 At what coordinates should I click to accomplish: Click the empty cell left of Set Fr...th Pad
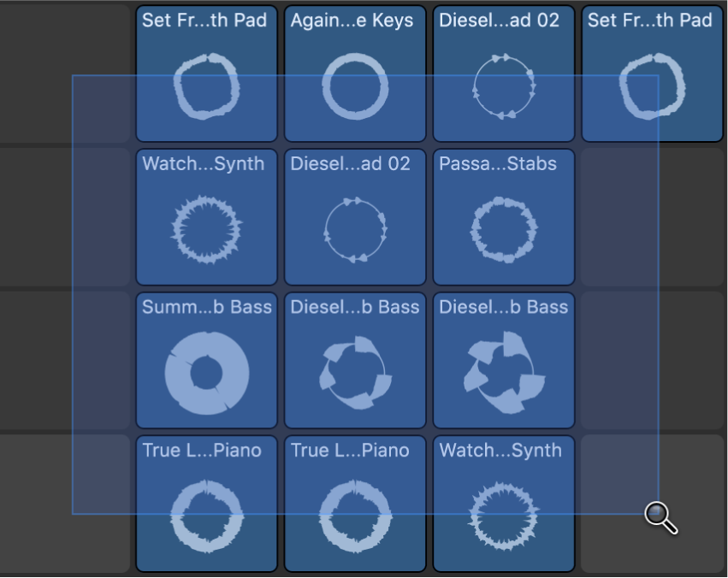[64, 73]
